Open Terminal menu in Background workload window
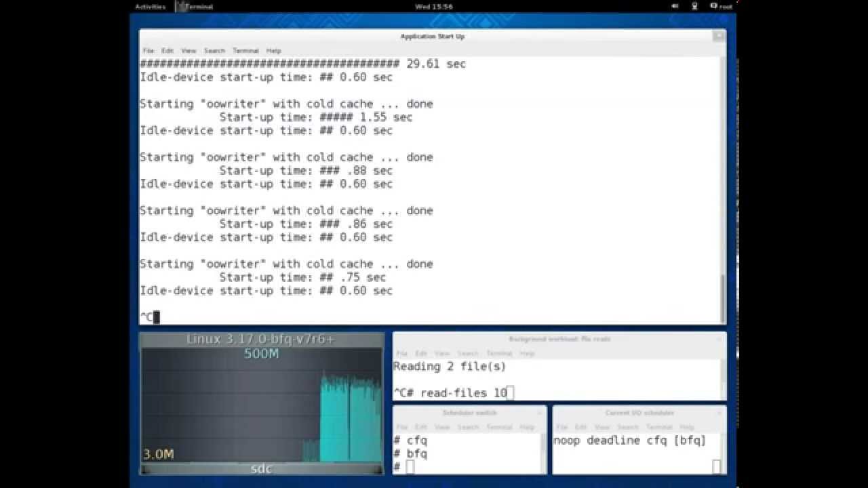 tap(499, 353)
